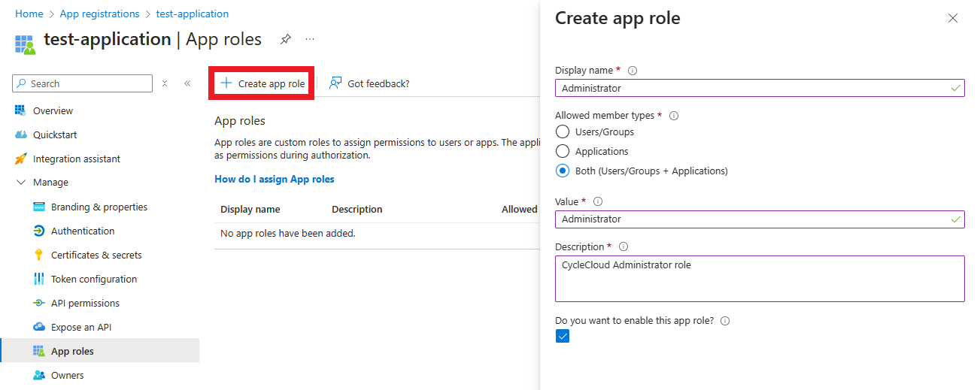Click the Token configuration icon
This screenshot has height=390, width=980.
tap(39, 279)
